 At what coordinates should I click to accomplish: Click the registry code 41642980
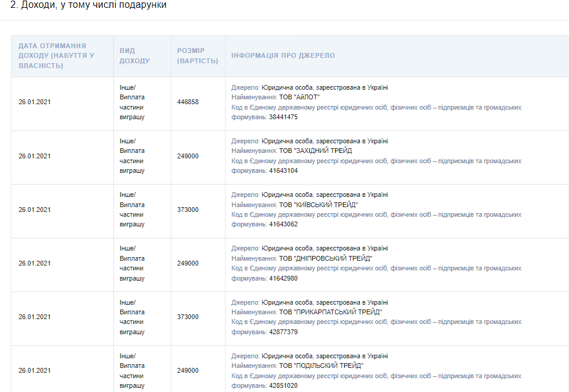point(283,278)
